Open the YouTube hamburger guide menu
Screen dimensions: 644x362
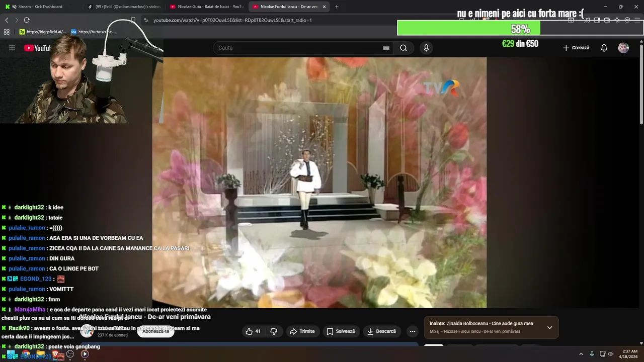pos(12,48)
